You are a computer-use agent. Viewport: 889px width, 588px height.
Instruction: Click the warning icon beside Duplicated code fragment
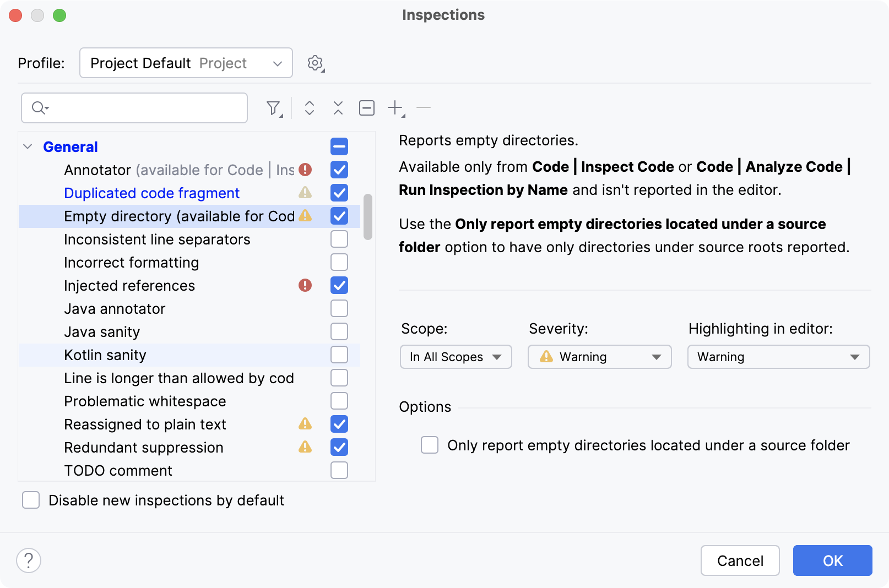tap(306, 193)
